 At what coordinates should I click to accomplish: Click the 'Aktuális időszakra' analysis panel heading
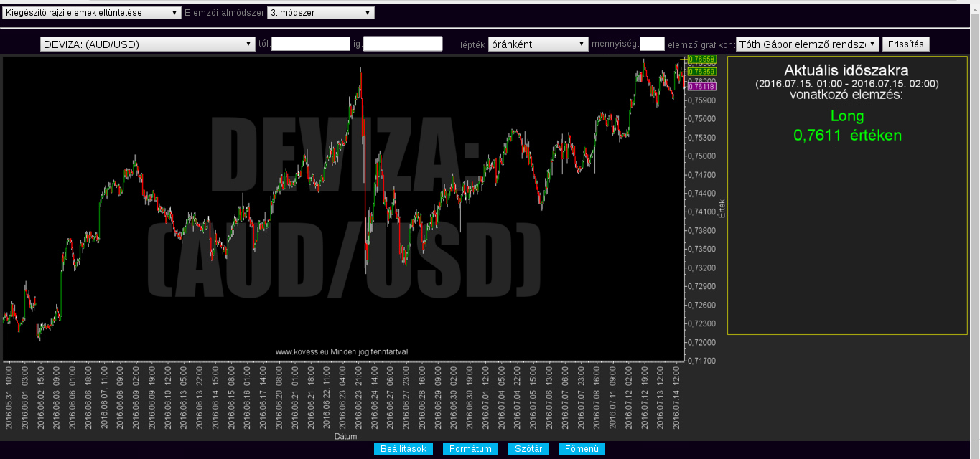(846, 71)
